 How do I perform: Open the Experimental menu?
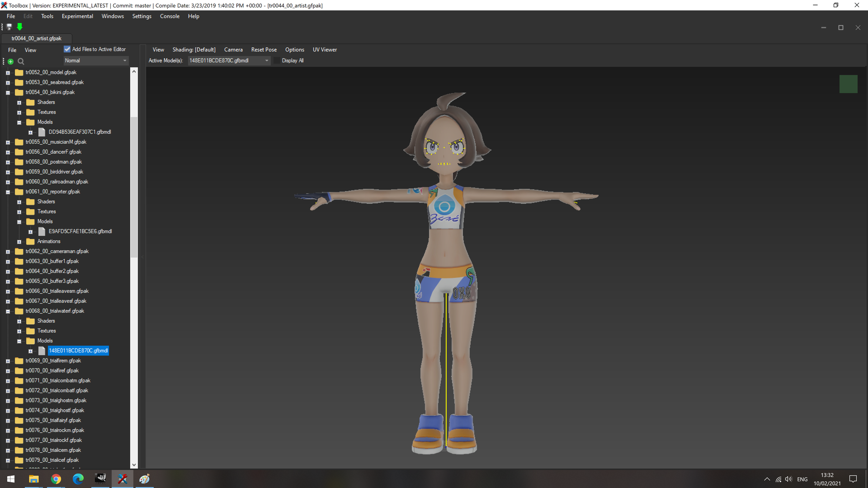[77, 16]
